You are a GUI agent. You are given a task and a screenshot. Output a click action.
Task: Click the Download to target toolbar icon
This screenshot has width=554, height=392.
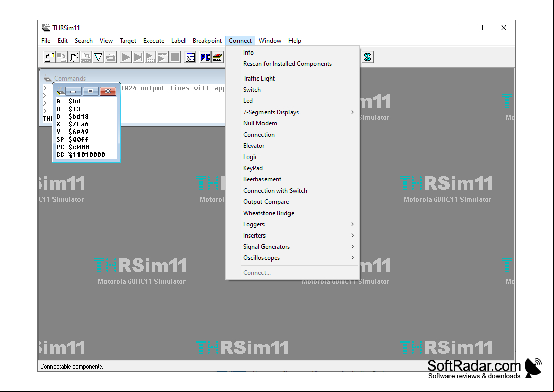tap(62, 57)
